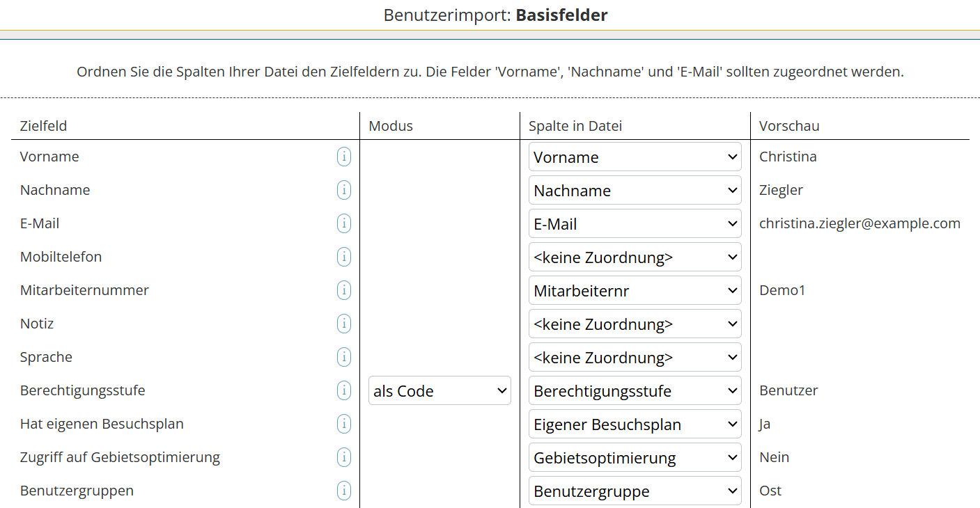This screenshot has width=980, height=508.
Task: Open the 'als Code' mode dropdown
Action: click(440, 391)
